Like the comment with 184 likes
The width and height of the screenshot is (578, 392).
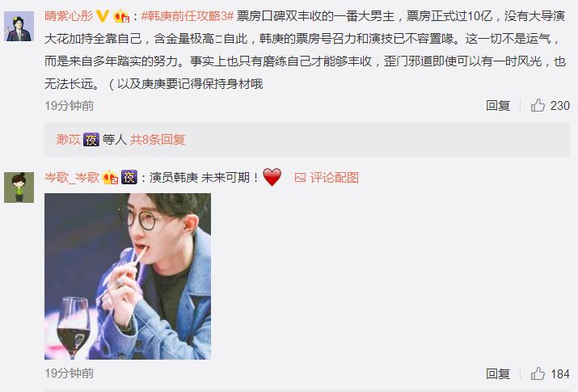(x=538, y=373)
